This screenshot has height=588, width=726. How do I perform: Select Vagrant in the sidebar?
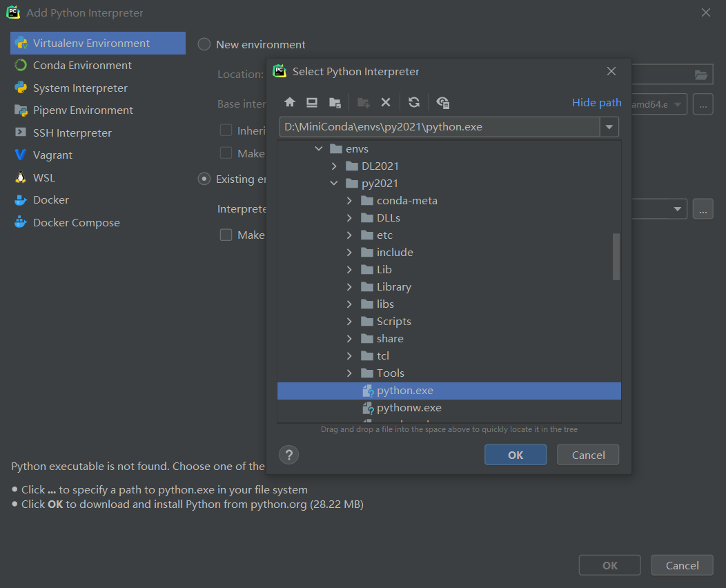click(x=98, y=155)
